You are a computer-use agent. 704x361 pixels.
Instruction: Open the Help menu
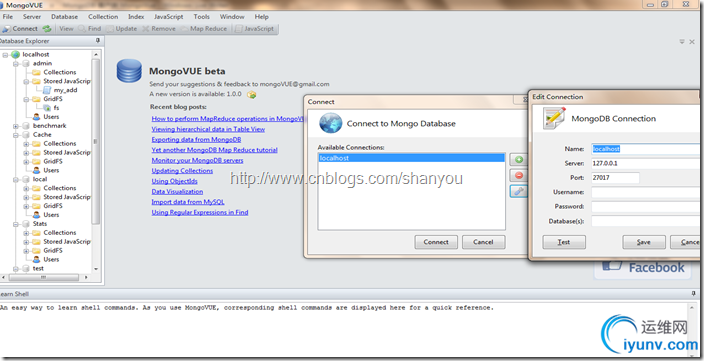261,17
